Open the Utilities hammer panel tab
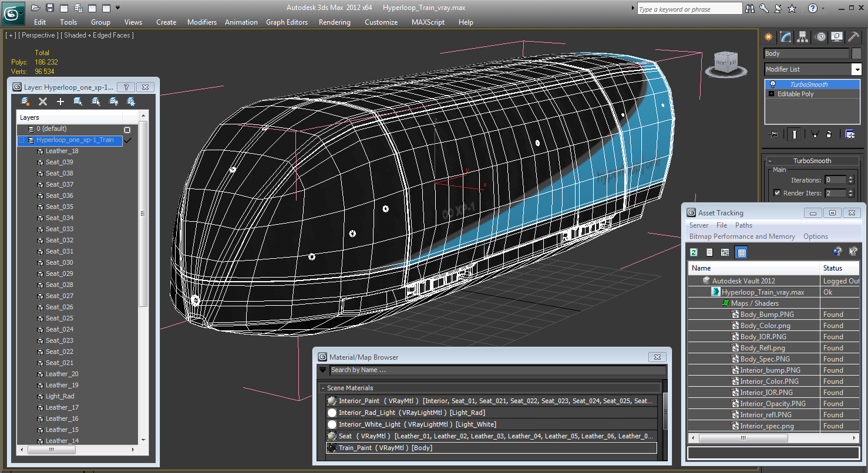Screen dimensions: 868x473 point(854,37)
